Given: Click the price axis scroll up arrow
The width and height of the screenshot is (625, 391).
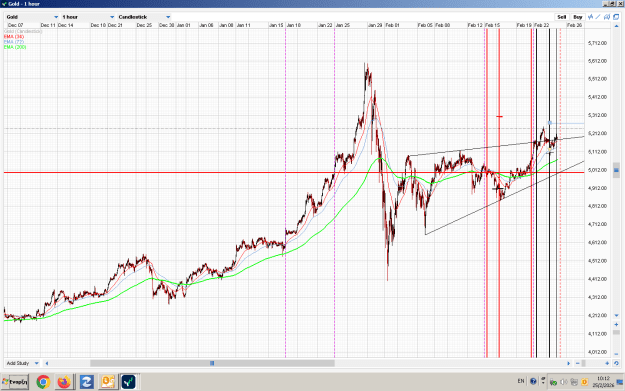Looking at the screenshot, I should (x=617, y=26).
